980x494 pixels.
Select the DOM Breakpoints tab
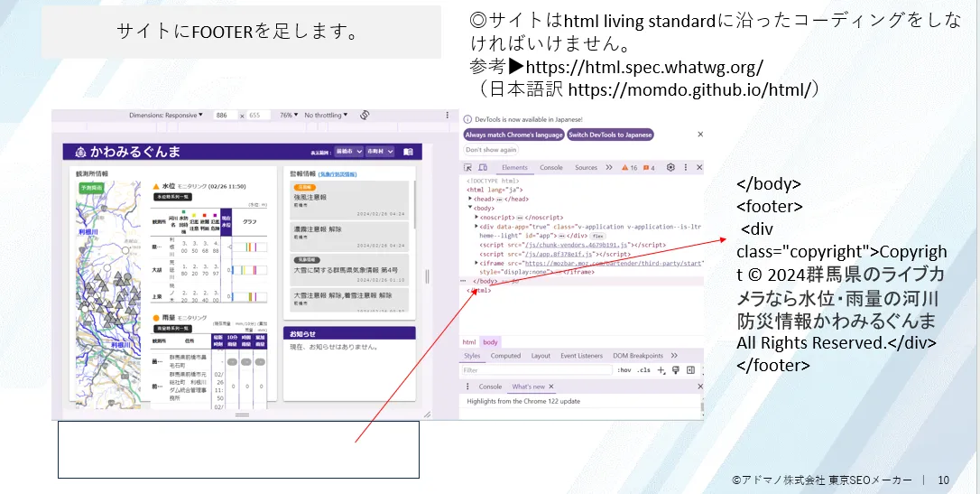coord(637,355)
